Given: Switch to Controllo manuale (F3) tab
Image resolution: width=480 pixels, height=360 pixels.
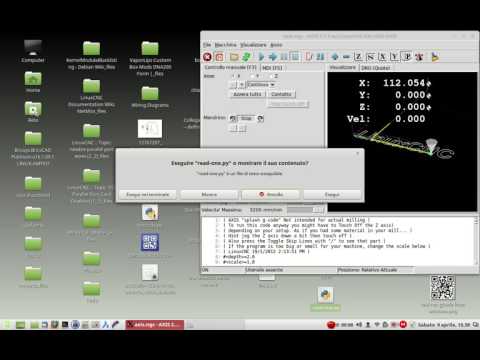Looking at the screenshot, I should (230, 67).
